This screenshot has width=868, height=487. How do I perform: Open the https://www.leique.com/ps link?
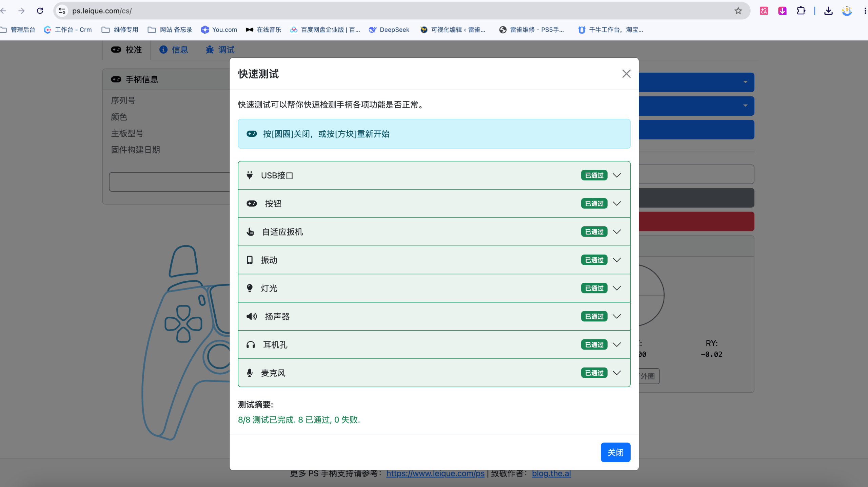pos(435,473)
